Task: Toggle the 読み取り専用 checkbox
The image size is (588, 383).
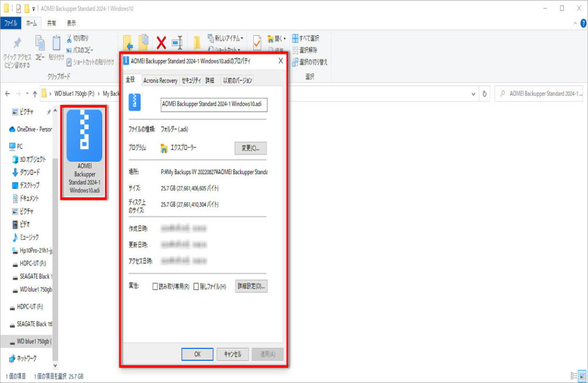Action: (156, 287)
